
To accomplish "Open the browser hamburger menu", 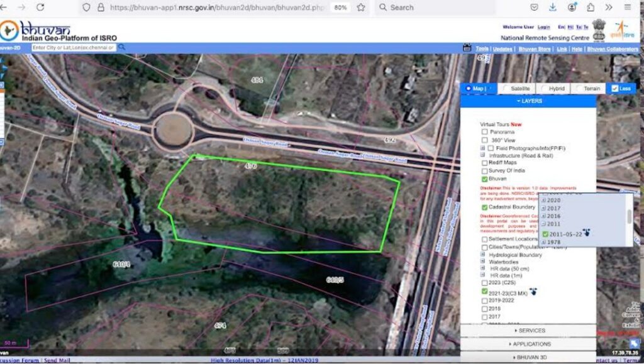I will (628, 7).
